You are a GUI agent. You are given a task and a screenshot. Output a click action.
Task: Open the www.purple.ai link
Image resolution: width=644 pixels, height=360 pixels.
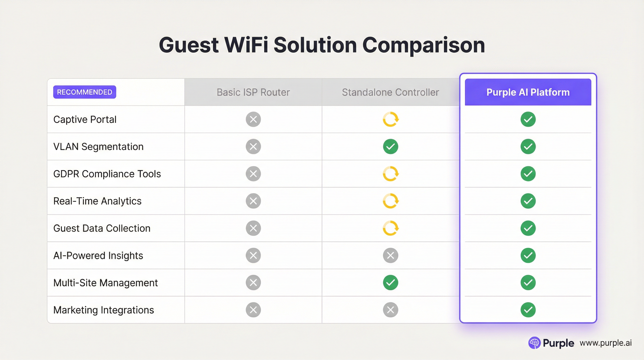(x=605, y=343)
